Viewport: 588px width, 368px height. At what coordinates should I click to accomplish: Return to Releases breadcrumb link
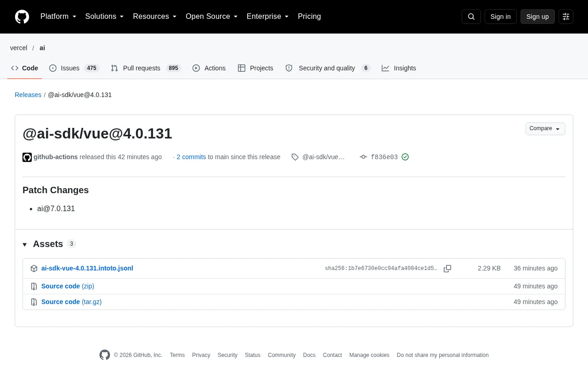28,95
